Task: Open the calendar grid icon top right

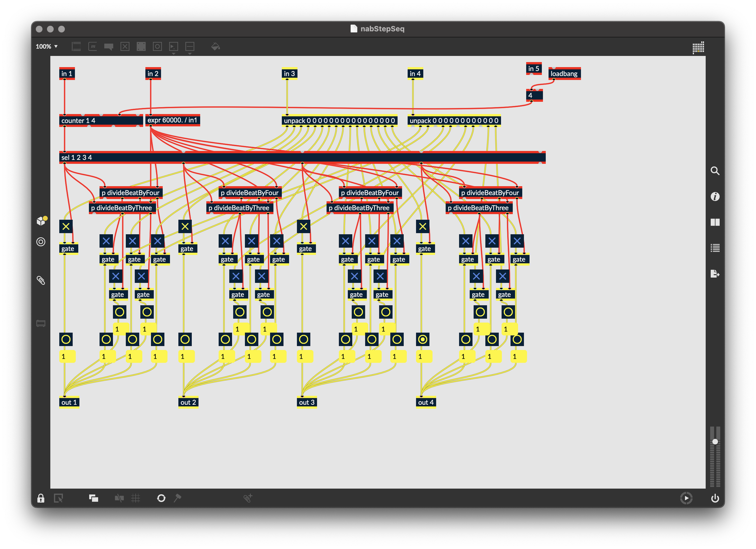Action: pyautogui.click(x=698, y=47)
